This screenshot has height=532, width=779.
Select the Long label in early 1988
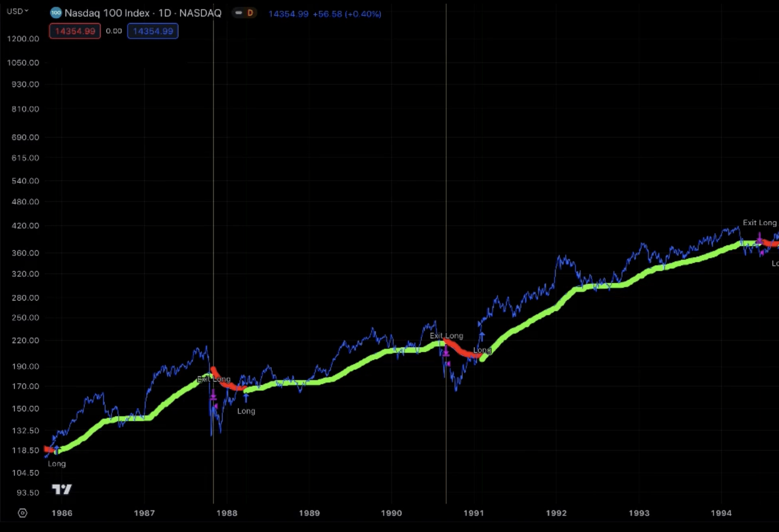[246, 411]
